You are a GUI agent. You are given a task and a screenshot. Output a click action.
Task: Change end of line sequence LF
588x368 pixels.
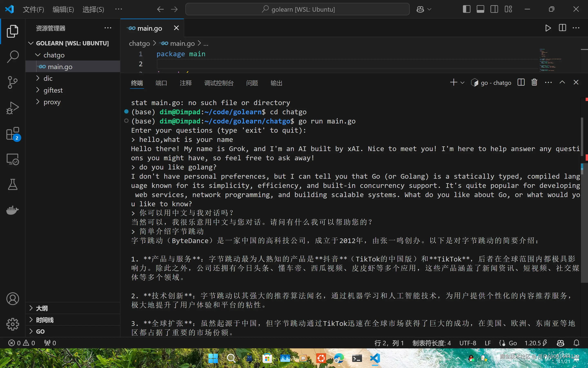[488, 343]
